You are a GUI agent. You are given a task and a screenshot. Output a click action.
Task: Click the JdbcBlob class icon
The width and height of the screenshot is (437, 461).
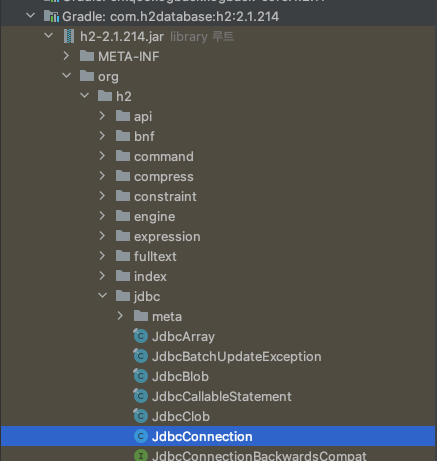[141, 376]
